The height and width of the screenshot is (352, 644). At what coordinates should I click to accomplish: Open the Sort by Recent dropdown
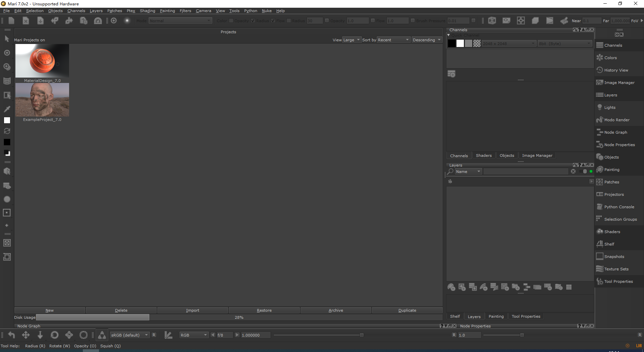393,40
